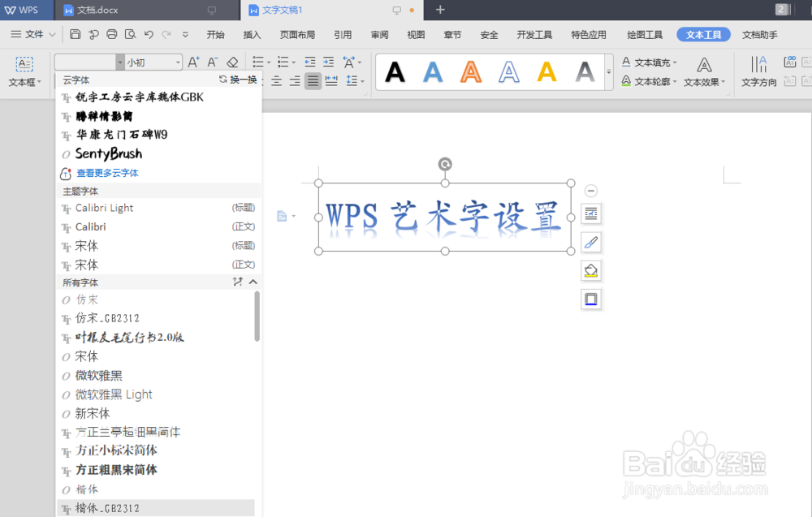
Task: Select yellow WordArt style A
Action: pyautogui.click(x=546, y=72)
